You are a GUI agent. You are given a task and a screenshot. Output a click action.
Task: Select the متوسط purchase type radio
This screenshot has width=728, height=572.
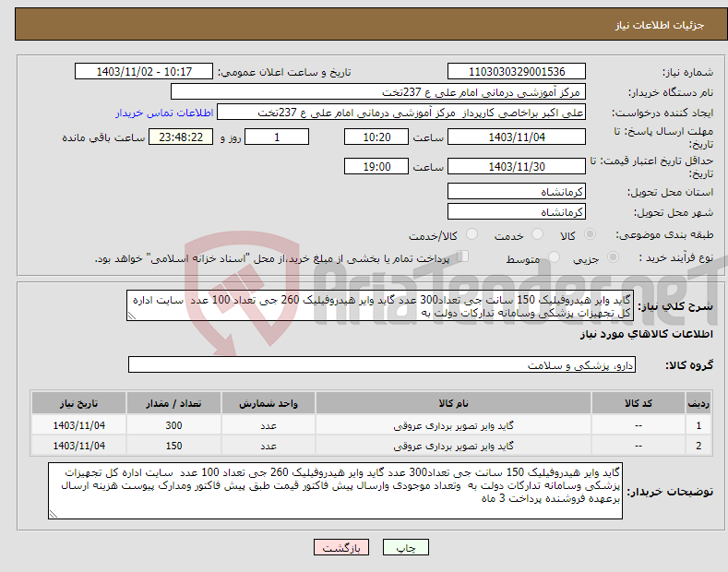554,257
